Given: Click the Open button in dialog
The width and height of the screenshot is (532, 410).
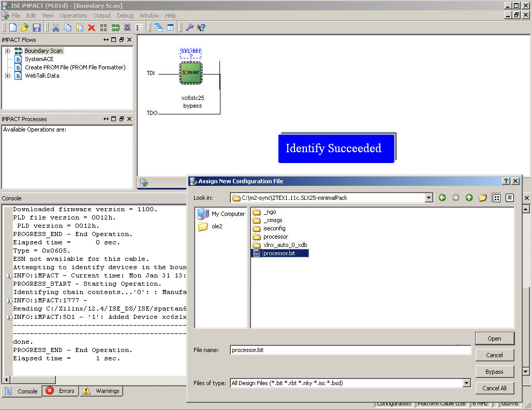Looking at the screenshot, I should tap(494, 339).
